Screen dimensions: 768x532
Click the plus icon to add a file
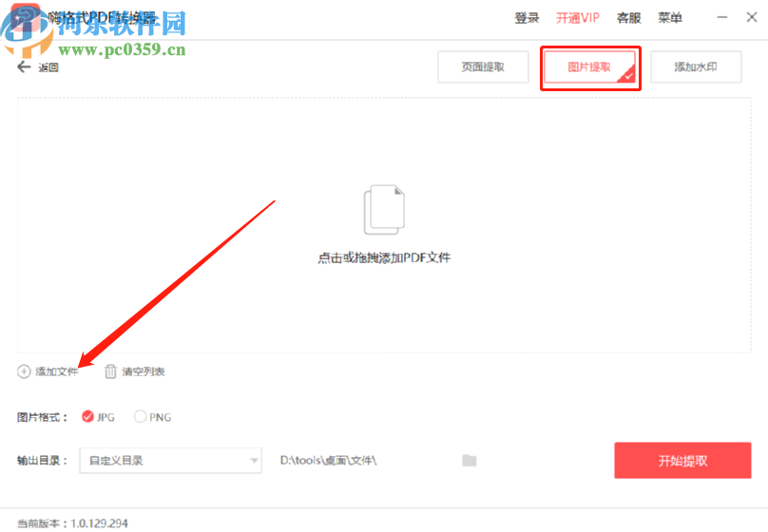24,372
